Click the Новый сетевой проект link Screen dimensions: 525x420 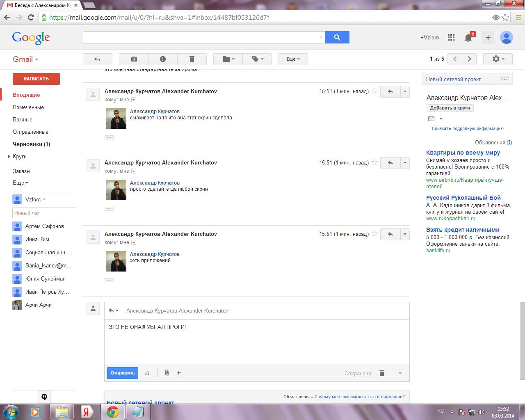(453, 79)
